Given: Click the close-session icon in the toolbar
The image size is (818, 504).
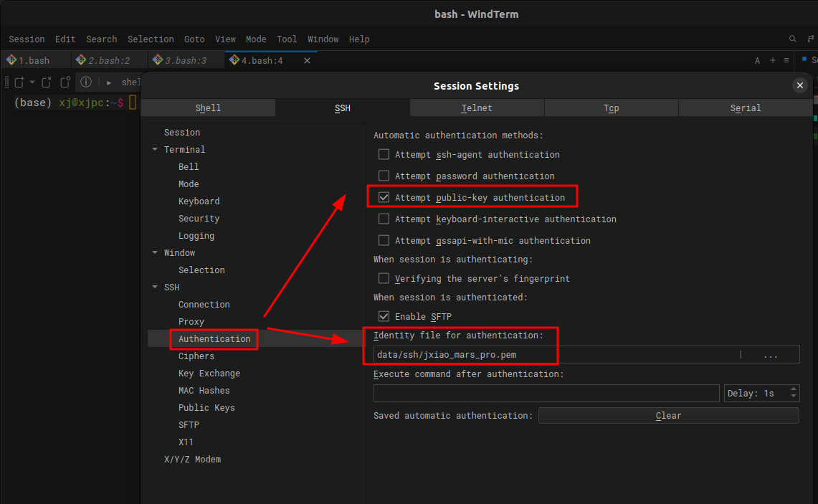Looking at the screenshot, I should tap(45, 82).
